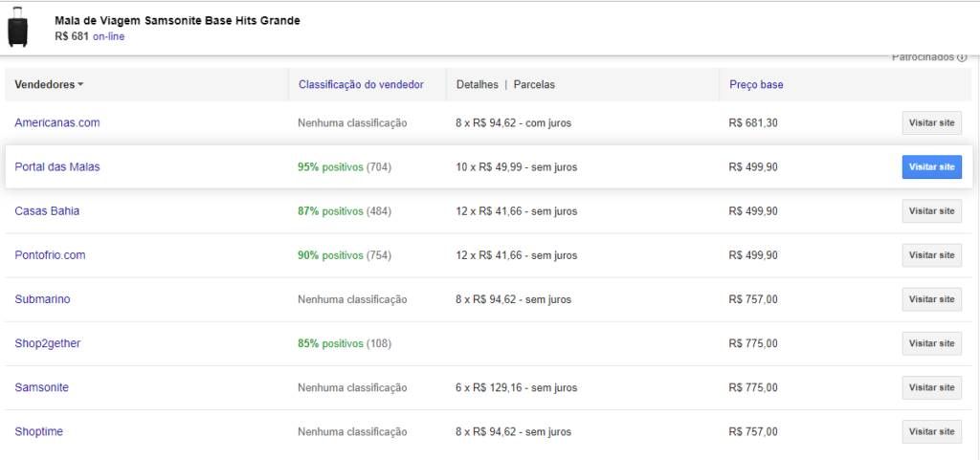This screenshot has height=460, width=980.
Task: Click the product title Mala de Viagem Samsonite
Action: tap(177, 21)
